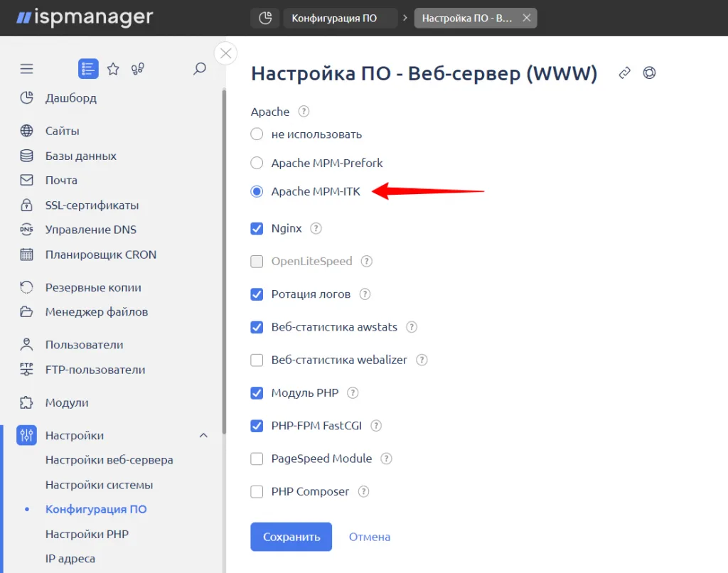Enable PHP Composer checkbox
The width and height of the screenshot is (728, 573).
(x=257, y=492)
